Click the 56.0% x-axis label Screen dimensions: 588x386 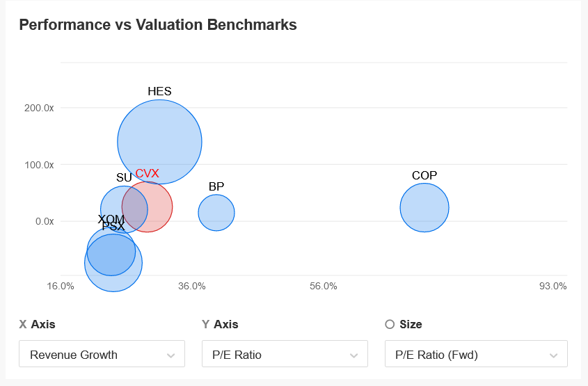[324, 287]
